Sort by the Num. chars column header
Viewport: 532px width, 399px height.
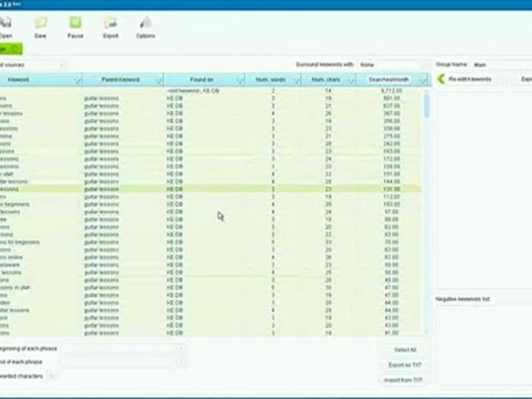pyautogui.click(x=326, y=80)
